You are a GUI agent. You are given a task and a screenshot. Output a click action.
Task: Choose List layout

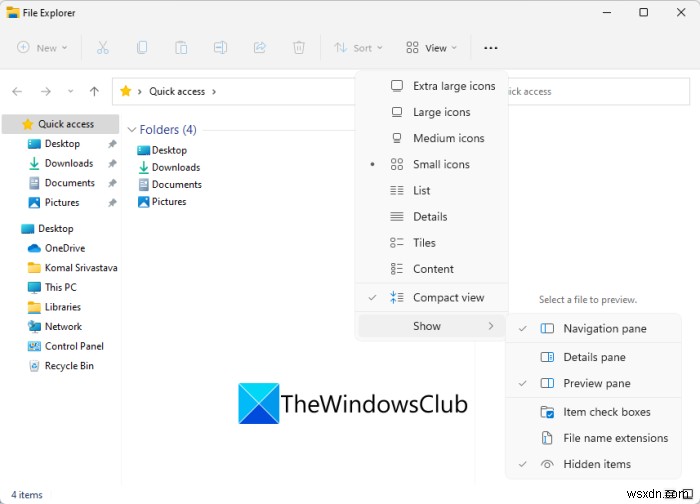pos(432,191)
